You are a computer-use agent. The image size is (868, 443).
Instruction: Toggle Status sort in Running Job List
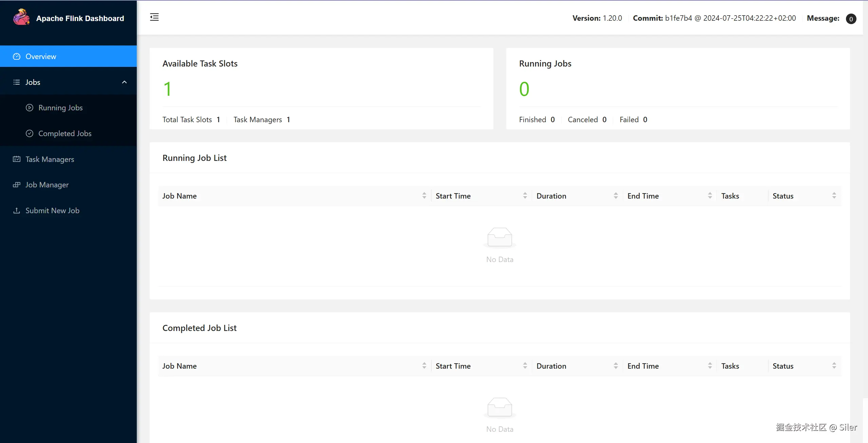pos(834,196)
